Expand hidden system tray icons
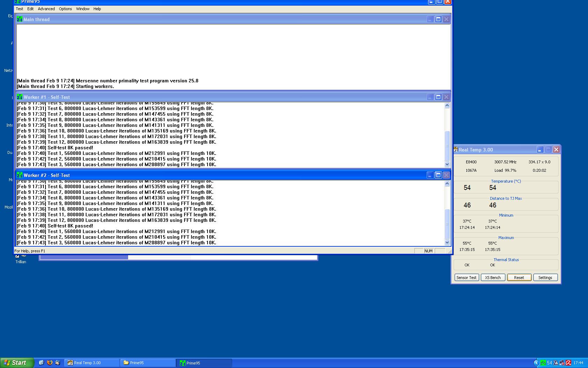 pyautogui.click(x=536, y=363)
